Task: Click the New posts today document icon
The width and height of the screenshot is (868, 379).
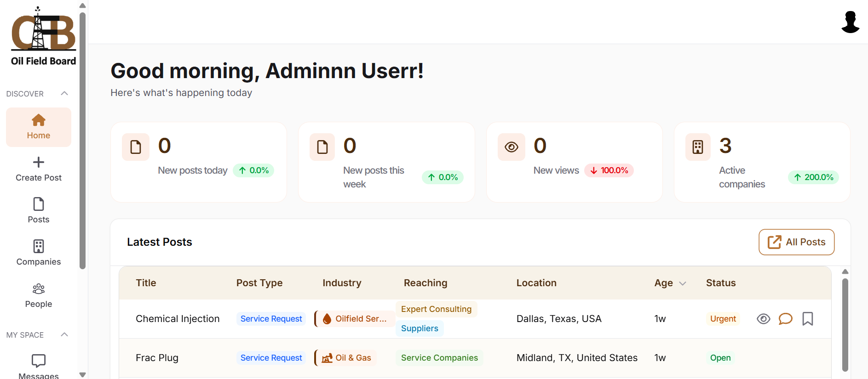Action: point(136,147)
